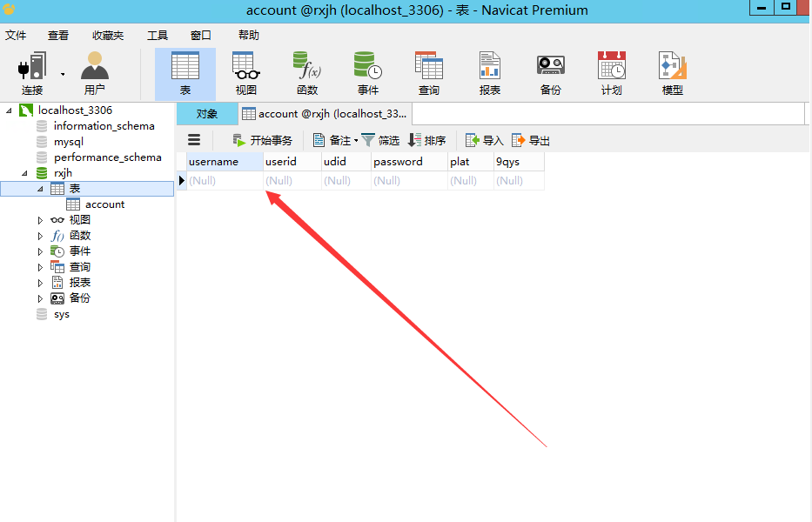
Task: Click the 连接 (Connection) toolbar icon
Action: tap(32, 73)
